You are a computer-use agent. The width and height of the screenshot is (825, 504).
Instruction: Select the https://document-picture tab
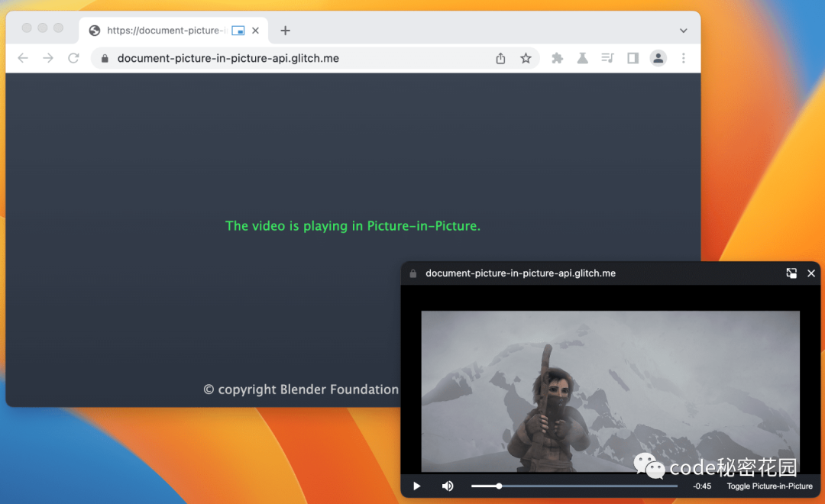[x=173, y=31]
